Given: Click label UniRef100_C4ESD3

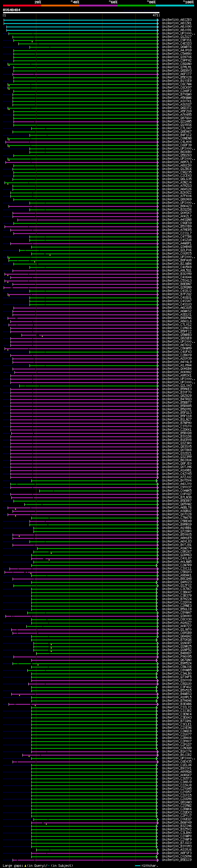Looking at the screenshot, I should [x=177, y=43].
